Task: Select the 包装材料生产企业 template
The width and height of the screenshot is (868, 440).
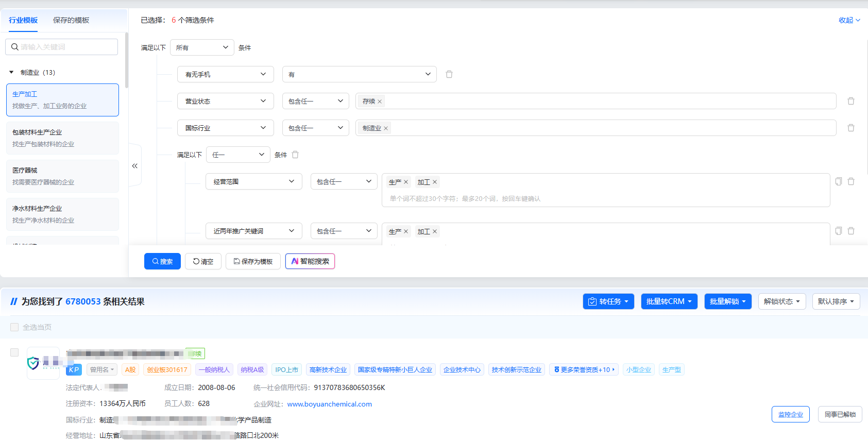Action: [x=62, y=138]
